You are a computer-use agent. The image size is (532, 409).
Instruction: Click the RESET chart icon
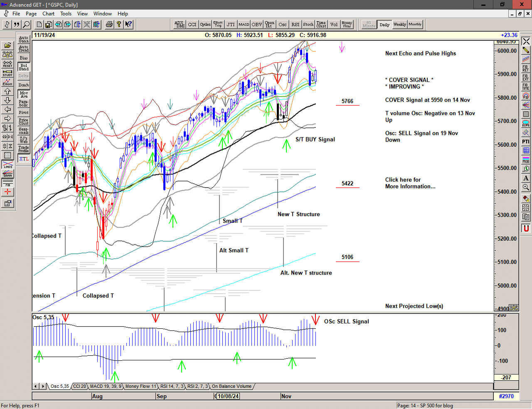7,64
